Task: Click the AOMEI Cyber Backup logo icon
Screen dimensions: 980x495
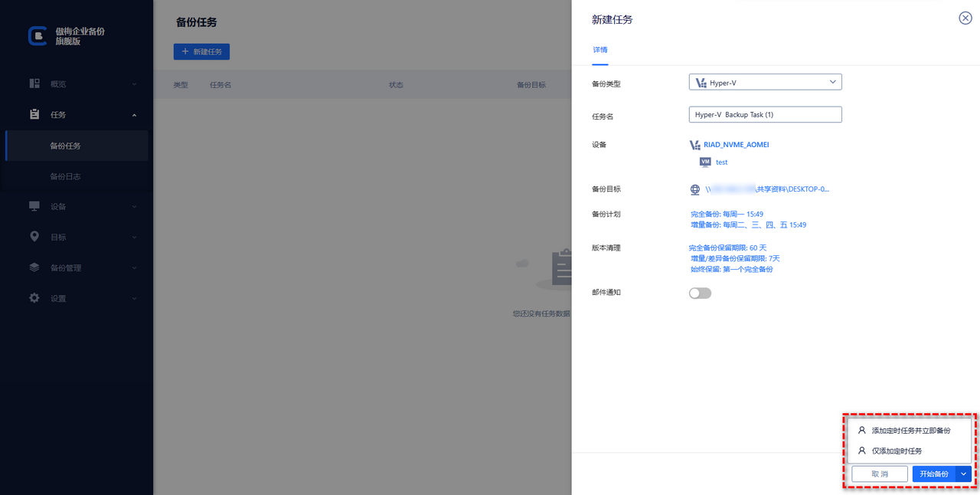Action: click(x=37, y=36)
